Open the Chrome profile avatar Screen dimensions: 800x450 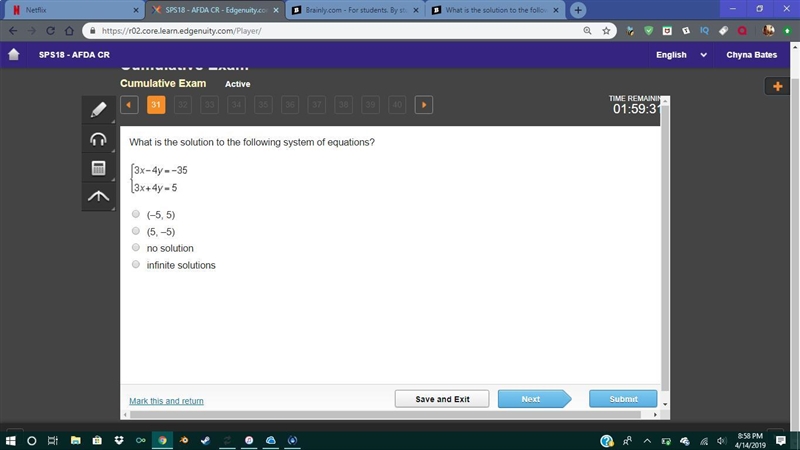pyautogui.click(x=768, y=31)
